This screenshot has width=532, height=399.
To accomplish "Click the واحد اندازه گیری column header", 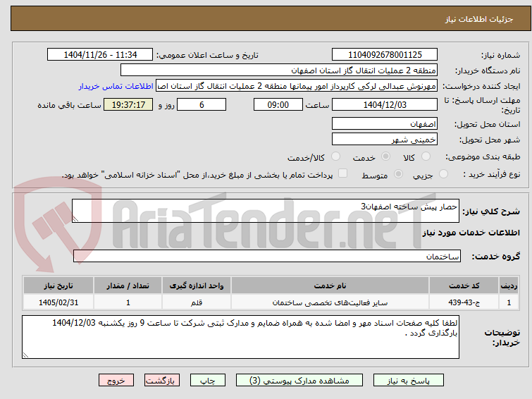I will point(197,286).
